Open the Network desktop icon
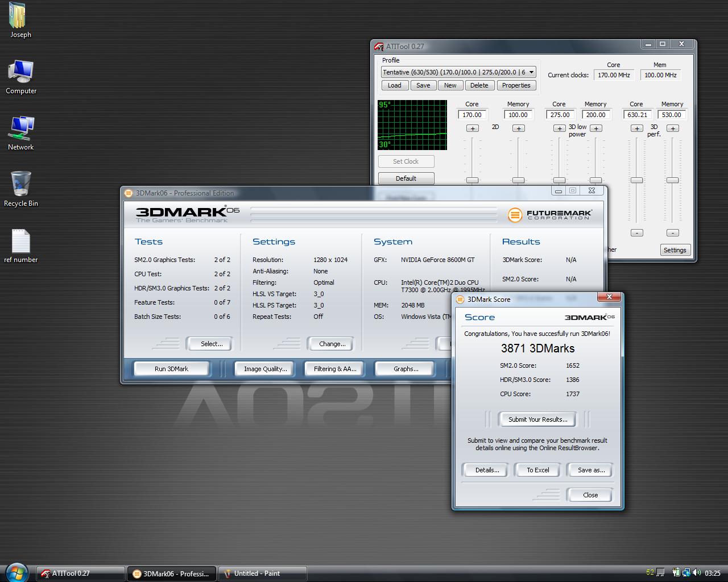 tap(21, 134)
